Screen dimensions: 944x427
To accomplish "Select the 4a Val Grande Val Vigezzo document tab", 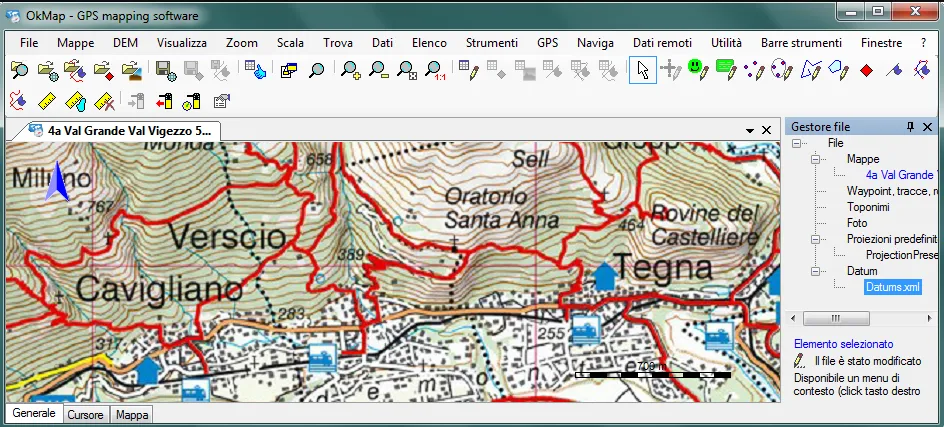I will pyautogui.click(x=123, y=131).
